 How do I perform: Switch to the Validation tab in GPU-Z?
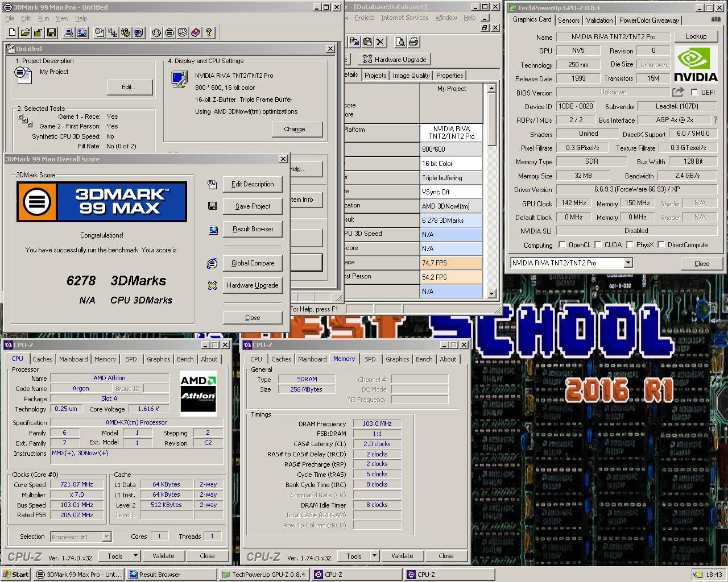[x=599, y=20]
